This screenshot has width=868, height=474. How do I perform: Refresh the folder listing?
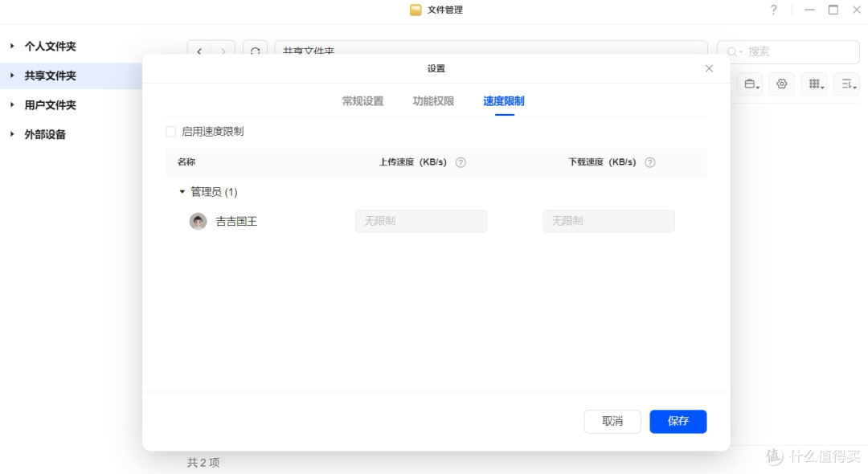pyautogui.click(x=256, y=51)
